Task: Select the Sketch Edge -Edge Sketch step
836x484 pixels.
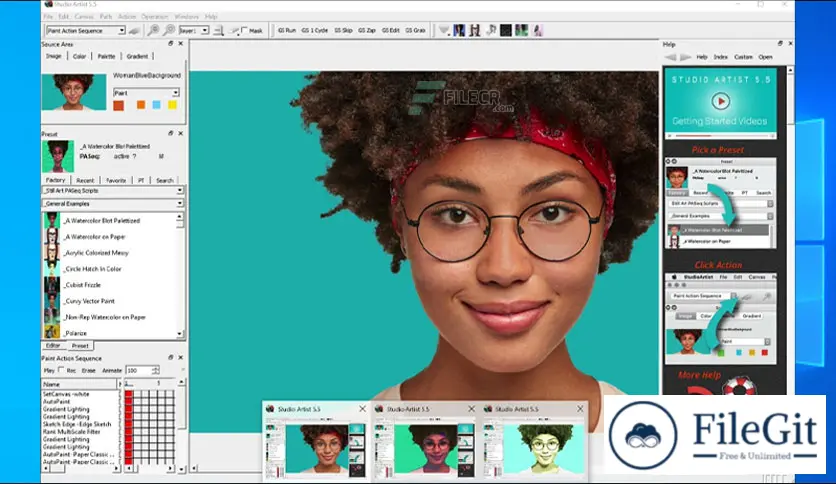Action: [77, 424]
